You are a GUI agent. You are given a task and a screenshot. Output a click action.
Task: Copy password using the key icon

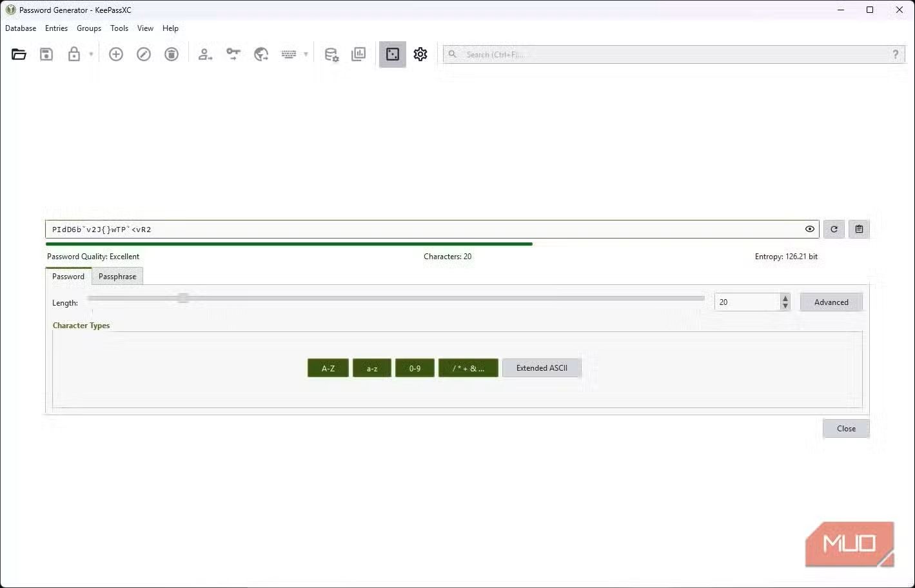pos(233,55)
